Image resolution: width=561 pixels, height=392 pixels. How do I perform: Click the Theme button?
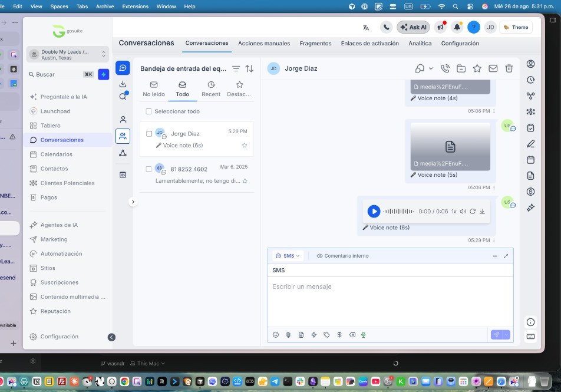[516, 27]
